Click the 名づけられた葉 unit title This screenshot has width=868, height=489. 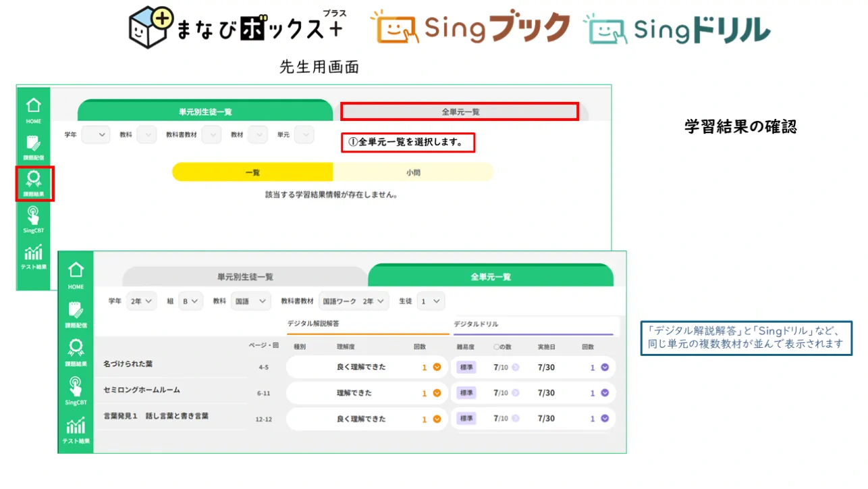click(128, 364)
